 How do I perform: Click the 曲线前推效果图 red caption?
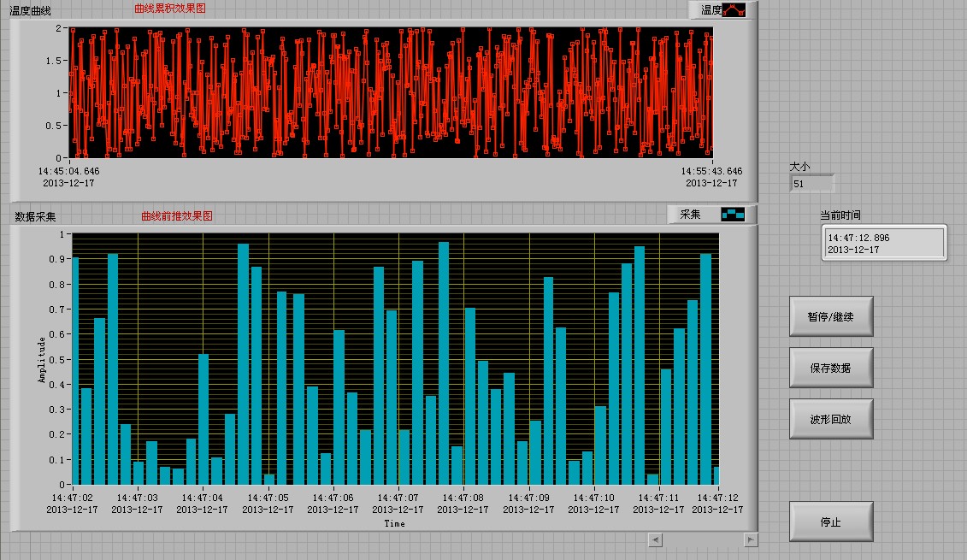click(x=177, y=215)
